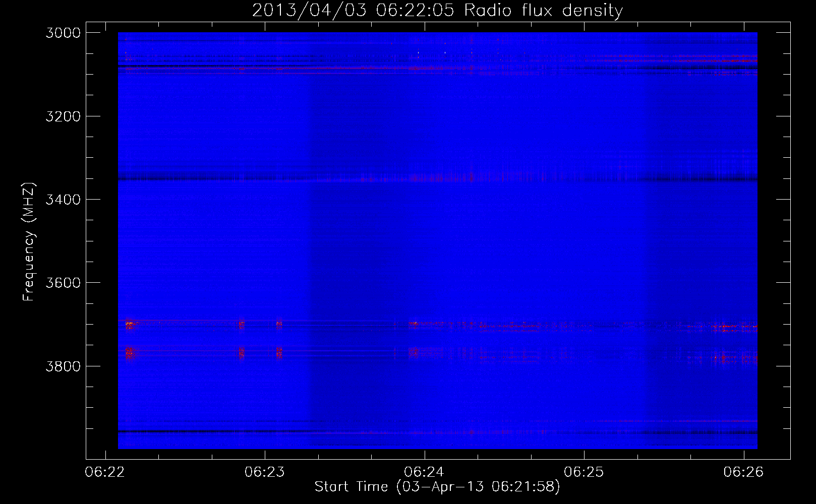Click the 06:26 time tick label
Screen dimensions: 816x504
[x=743, y=472]
